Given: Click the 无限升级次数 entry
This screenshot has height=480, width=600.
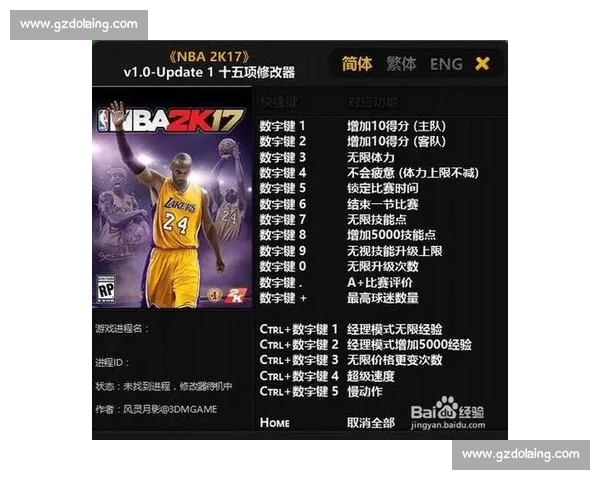Looking at the screenshot, I should click(x=383, y=266).
